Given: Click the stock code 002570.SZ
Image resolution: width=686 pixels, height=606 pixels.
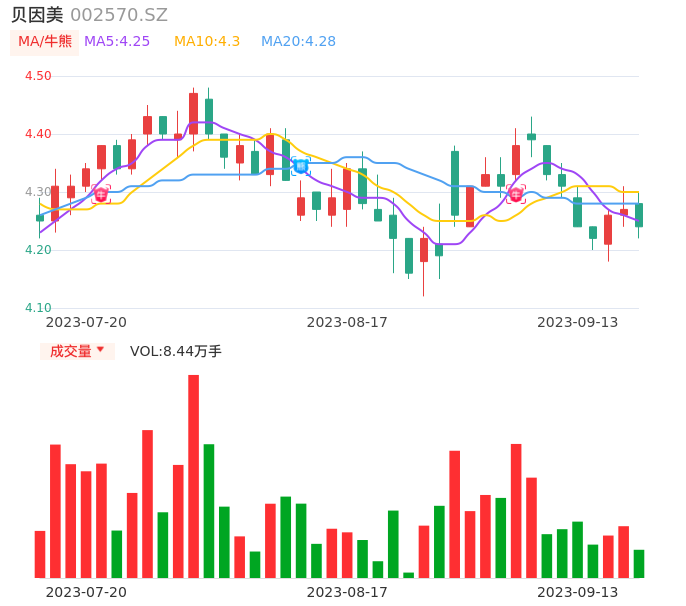Looking at the screenshot, I should click(x=119, y=15).
